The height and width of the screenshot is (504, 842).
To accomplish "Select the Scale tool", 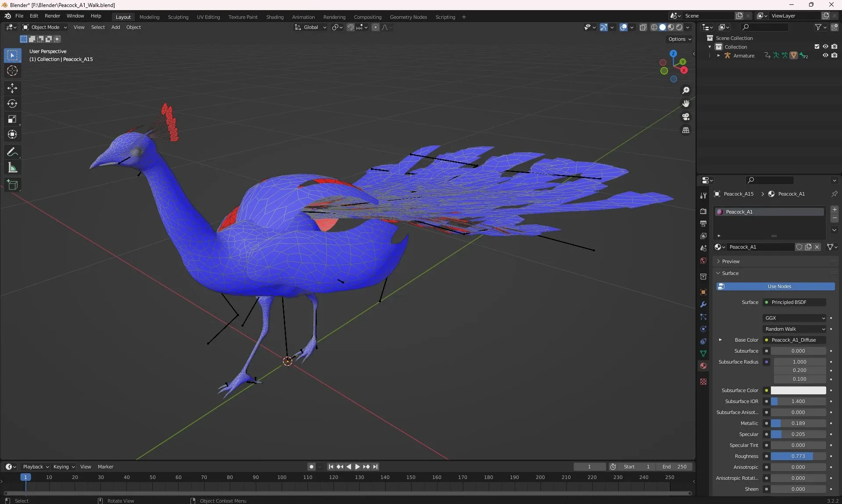I will [x=12, y=119].
